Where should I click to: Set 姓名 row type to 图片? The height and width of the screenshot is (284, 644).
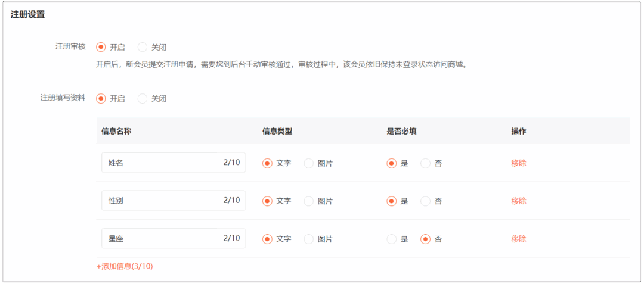309,163
